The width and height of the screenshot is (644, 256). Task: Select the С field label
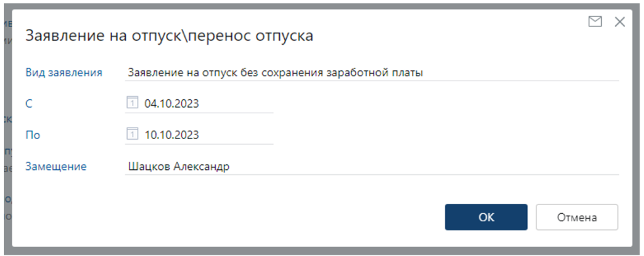[29, 104]
